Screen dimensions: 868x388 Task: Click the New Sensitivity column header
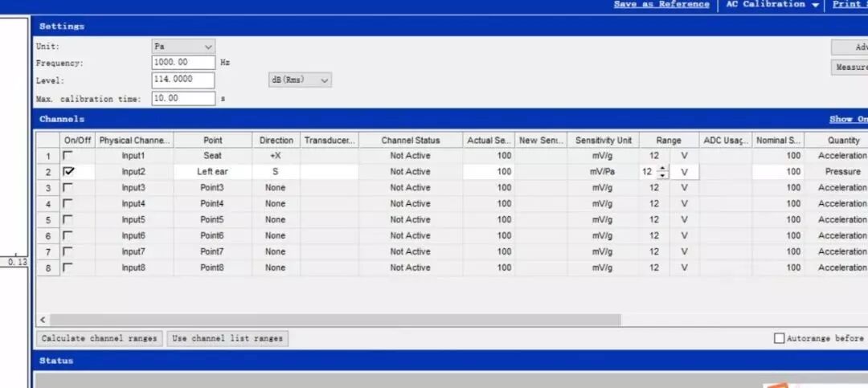click(541, 140)
